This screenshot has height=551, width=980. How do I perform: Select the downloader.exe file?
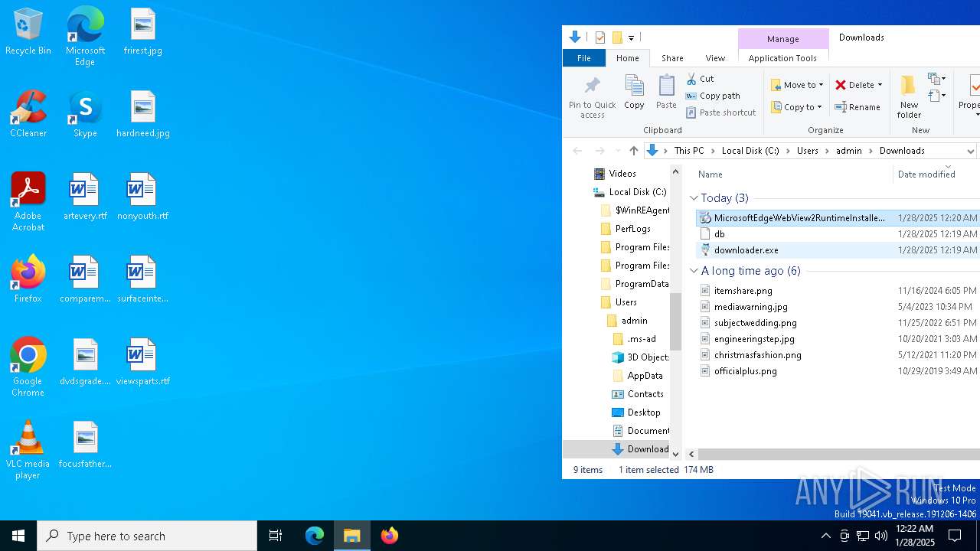(746, 250)
